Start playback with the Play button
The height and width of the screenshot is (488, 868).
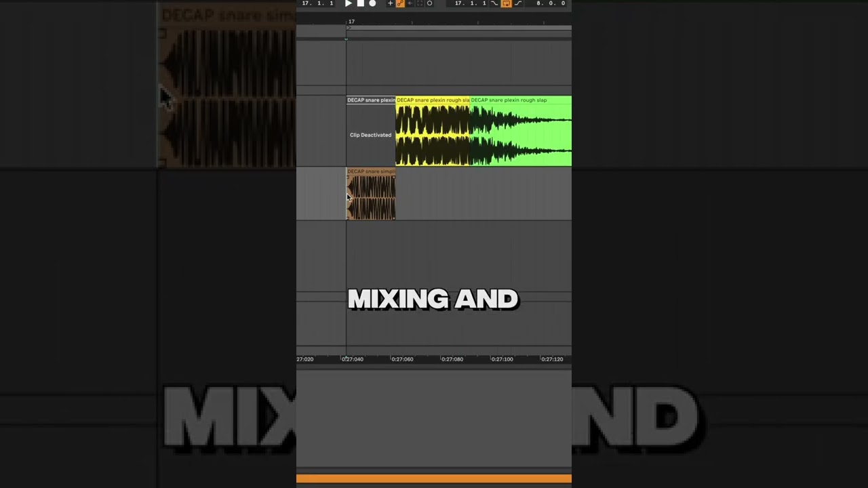(349, 3)
